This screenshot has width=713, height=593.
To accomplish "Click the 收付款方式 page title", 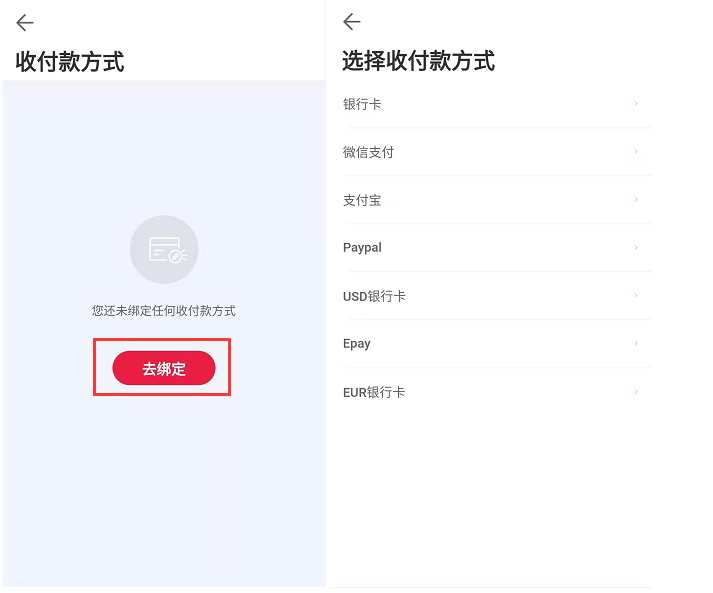I will point(70,62).
